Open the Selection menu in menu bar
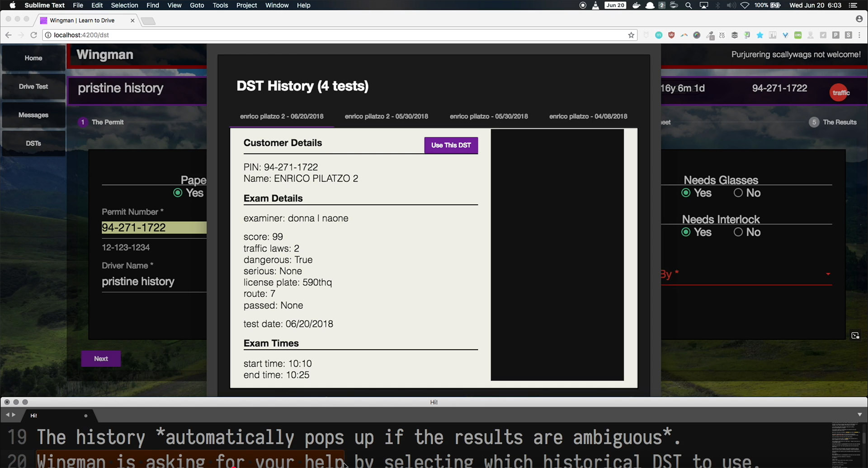The image size is (868, 468). 124,5
